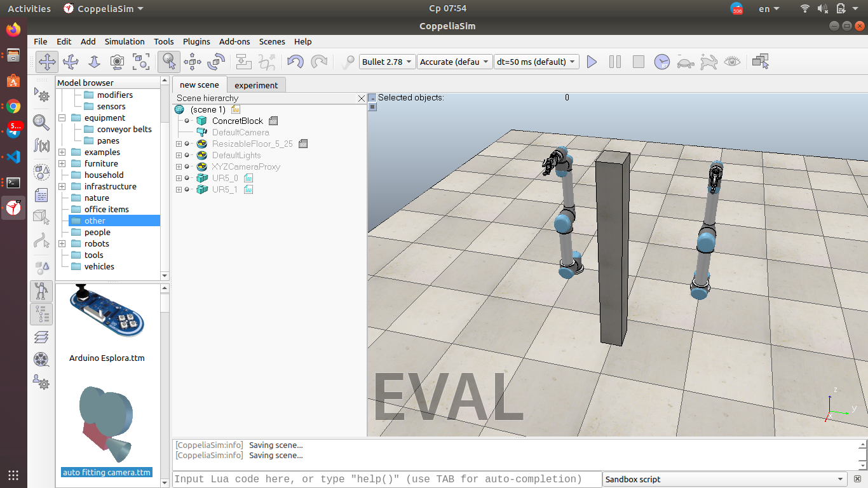Screen dimensions: 868x488
Task: Click the Lua code input field
Action: pos(386,479)
